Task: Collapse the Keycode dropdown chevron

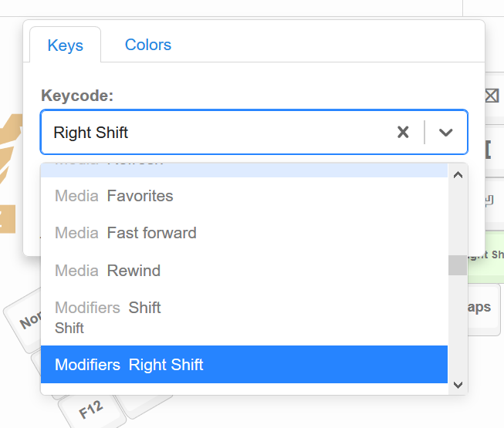Action: pyautogui.click(x=446, y=133)
